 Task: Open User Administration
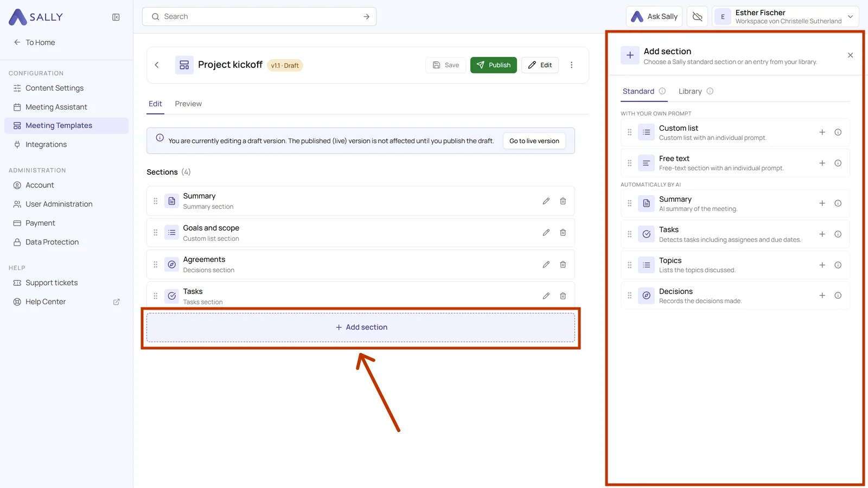(66, 204)
